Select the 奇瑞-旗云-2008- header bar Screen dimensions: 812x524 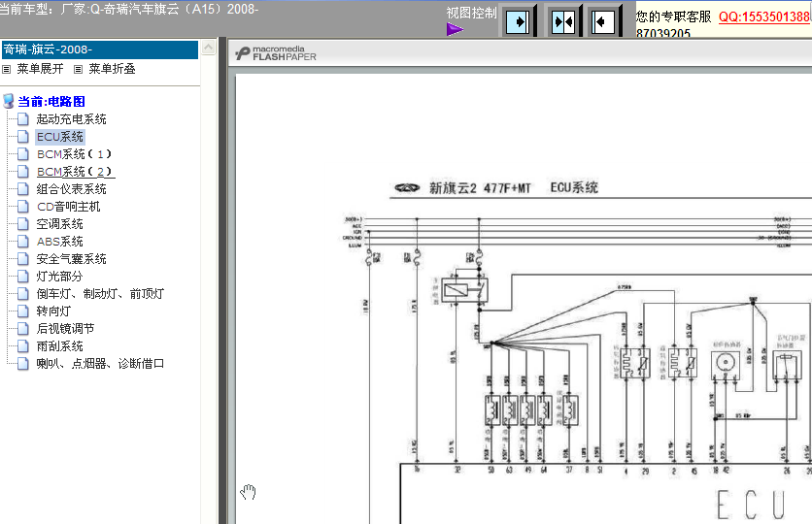tap(100, 49)
